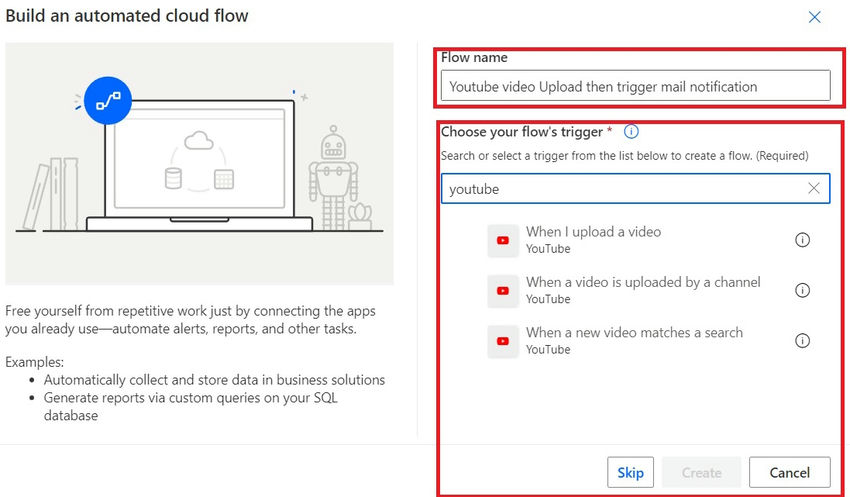Viewport: 850px width, 497px height.
Task: Show info for When a video is uploaded by a channel
Action: coord(802,290)
